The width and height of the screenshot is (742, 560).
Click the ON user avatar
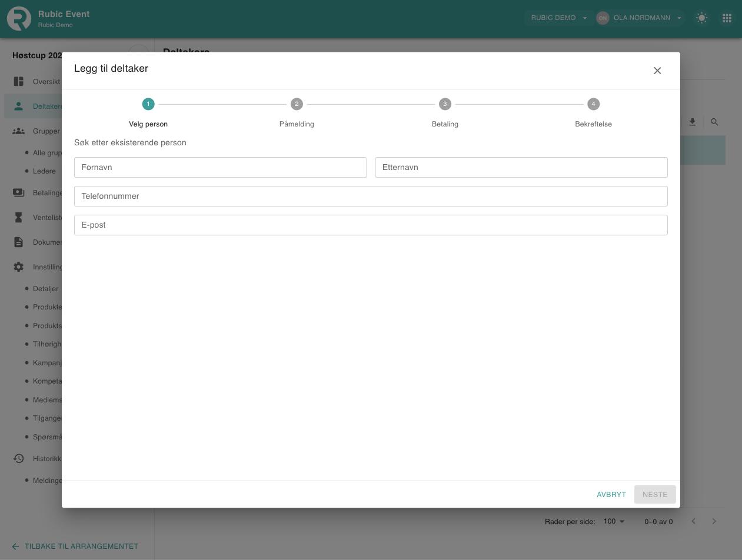coord(603,18)
